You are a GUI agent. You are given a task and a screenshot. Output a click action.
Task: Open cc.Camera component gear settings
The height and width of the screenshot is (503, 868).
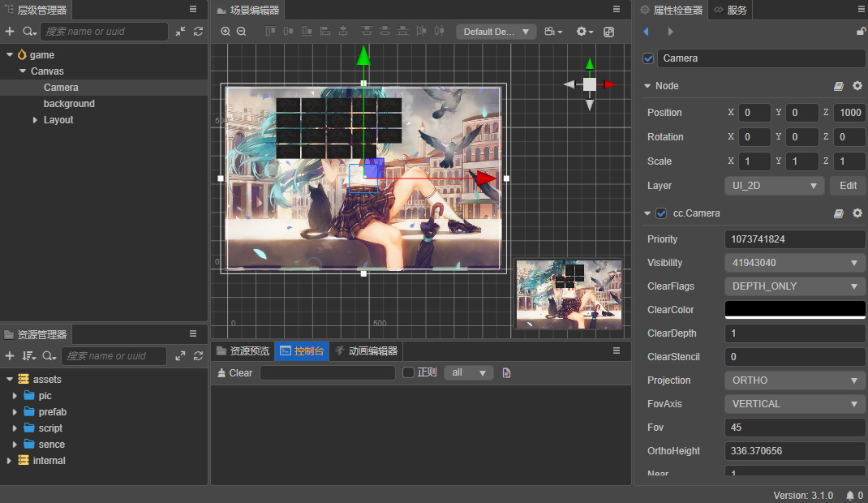pyautogui.click(x=857, y=213)
